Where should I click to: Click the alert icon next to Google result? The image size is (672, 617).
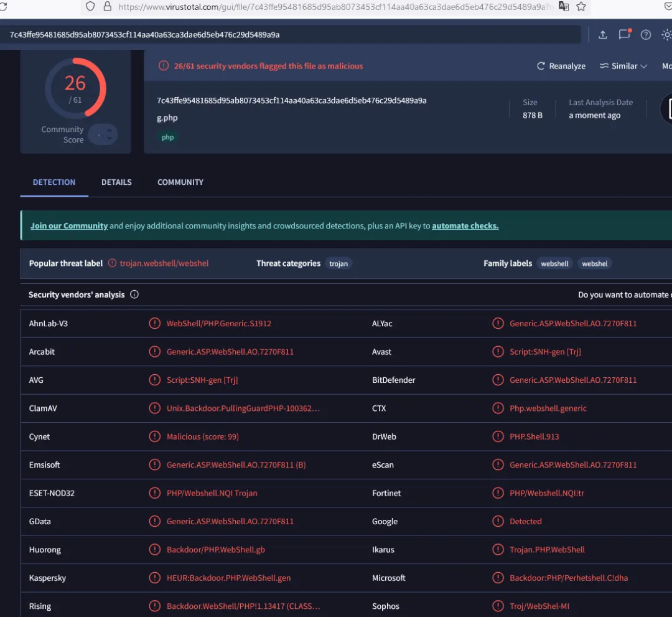[498, 521]
